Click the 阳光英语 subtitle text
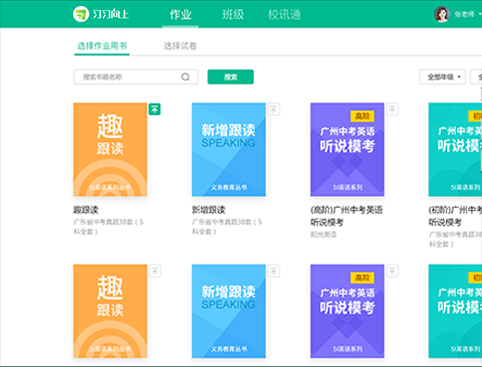Image resolution: width=482 pixels, height=367 pixels. click(323, 235)
